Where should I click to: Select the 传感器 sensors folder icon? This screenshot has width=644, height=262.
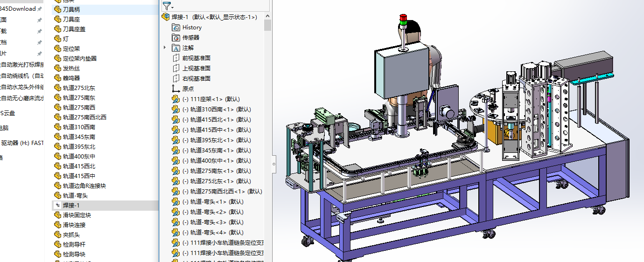tap(176, 38)
